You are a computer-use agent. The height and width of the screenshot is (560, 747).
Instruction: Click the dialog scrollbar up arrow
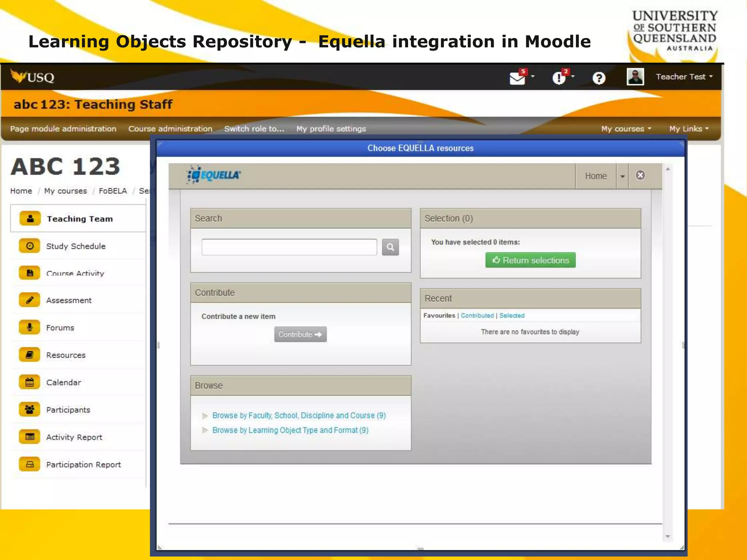(x=668, y=169)
